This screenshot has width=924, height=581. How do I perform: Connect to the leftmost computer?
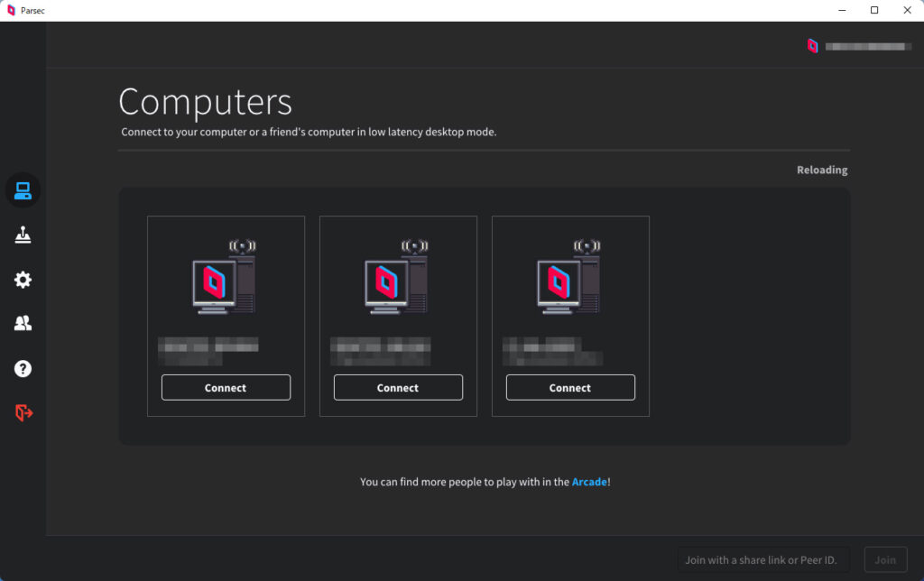coord(226,388)
